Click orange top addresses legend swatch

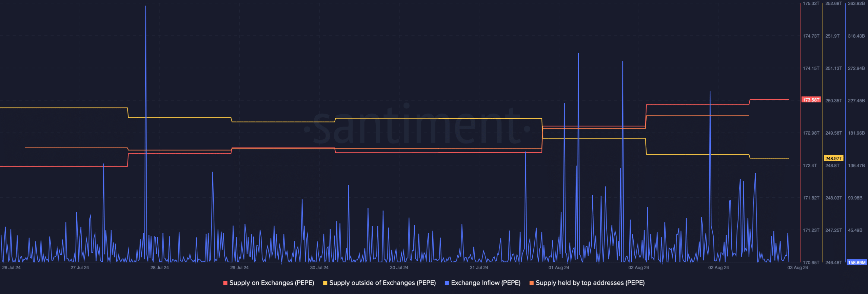(x=532, y=283)
